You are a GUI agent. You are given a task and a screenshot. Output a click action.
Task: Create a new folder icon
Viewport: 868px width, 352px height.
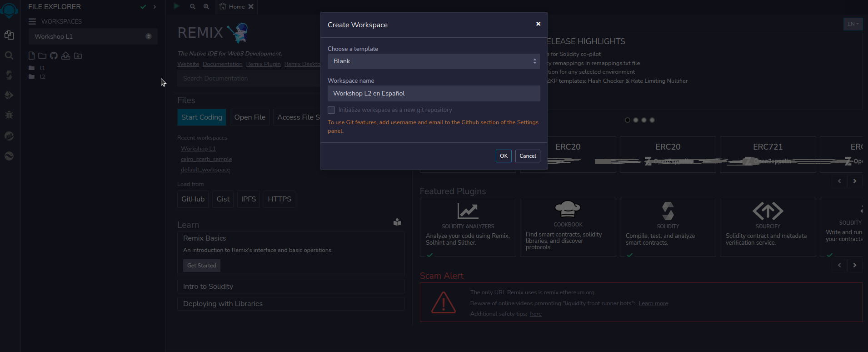pyautogui.click(x=42, y=55)
